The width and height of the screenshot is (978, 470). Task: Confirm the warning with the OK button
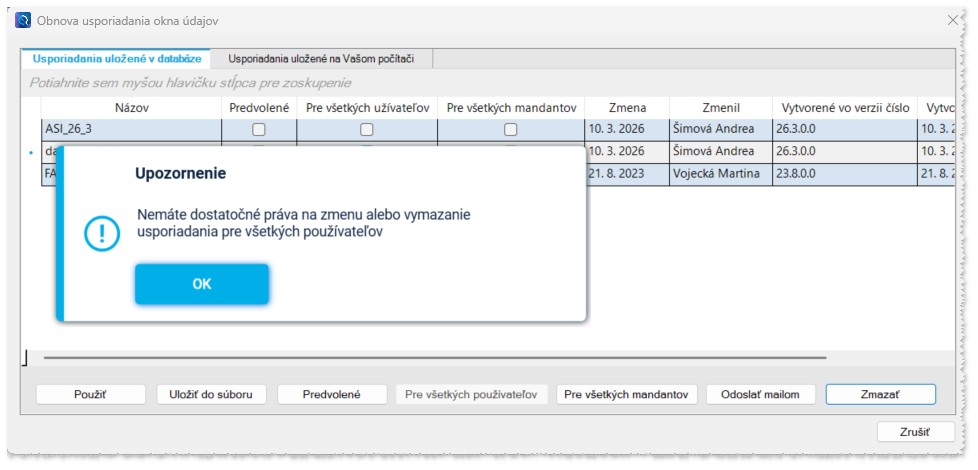(202, 284)
